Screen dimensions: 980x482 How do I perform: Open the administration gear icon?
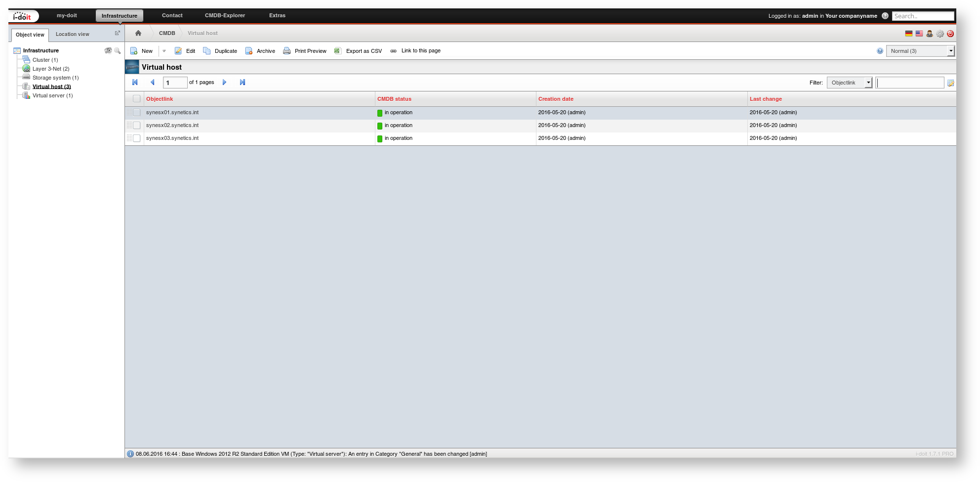coord(940,34)
